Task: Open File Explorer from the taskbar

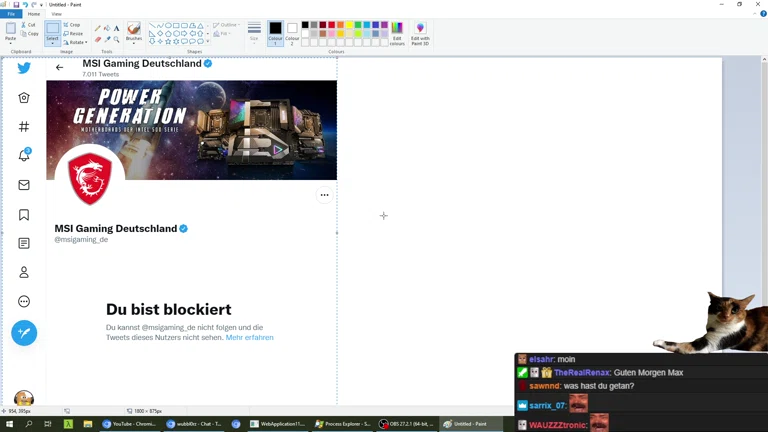Action: (88, 424)
